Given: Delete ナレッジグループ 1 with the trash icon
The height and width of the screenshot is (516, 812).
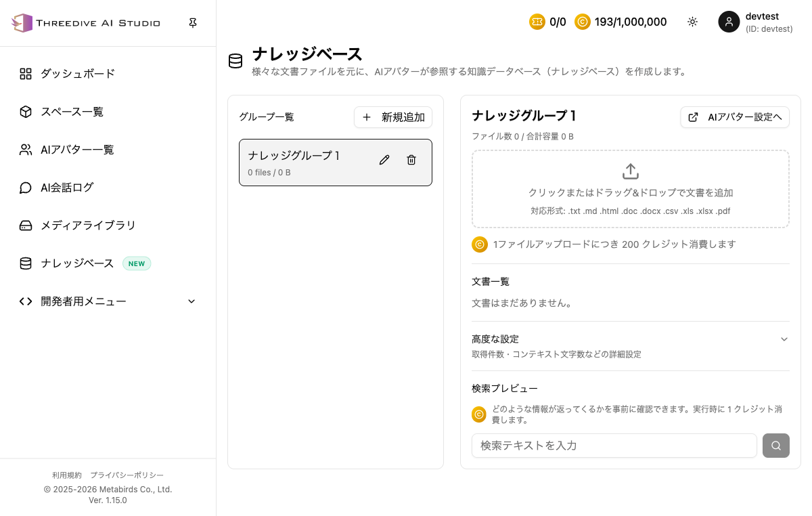Looking at the screenshot, I should pos(411,160).
